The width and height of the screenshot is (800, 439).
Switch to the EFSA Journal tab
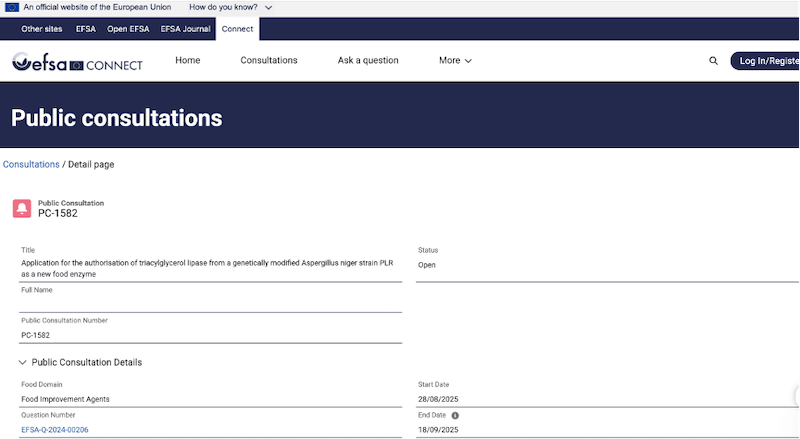(186, 29)
